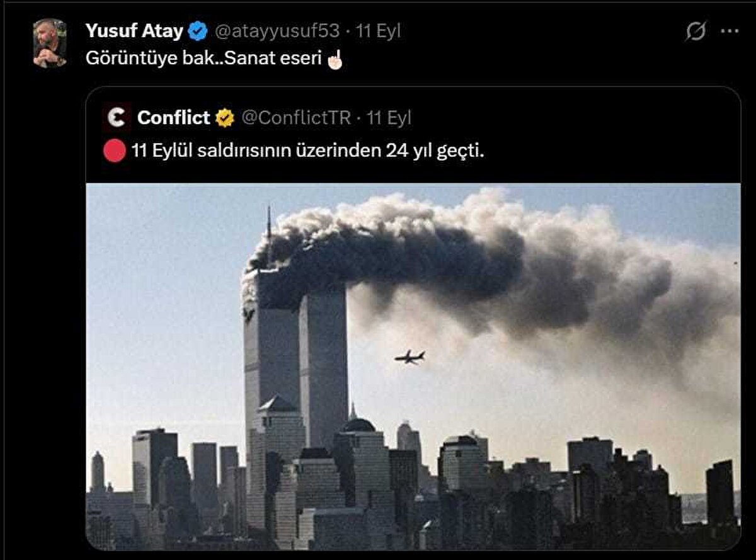Click the red circle emoji in quoted post
756x560 pixels.
(115, 151)
